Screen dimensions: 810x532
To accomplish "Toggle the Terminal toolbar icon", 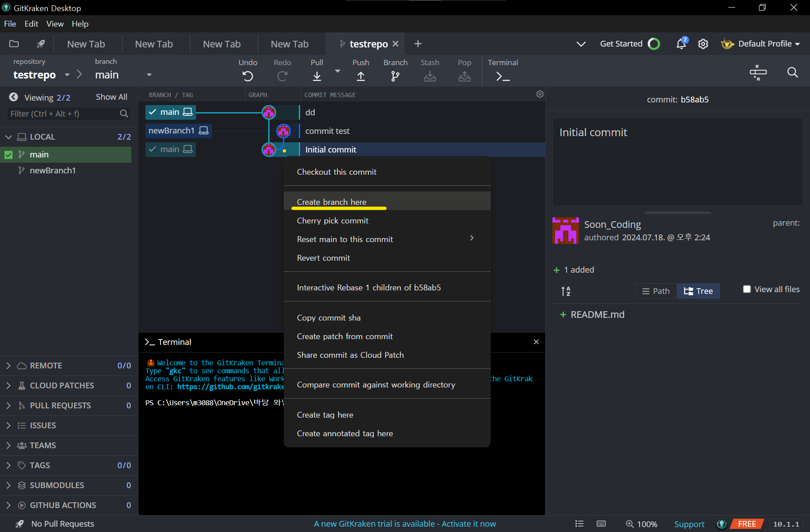I will pyautogui.click(x=503, y=76).
